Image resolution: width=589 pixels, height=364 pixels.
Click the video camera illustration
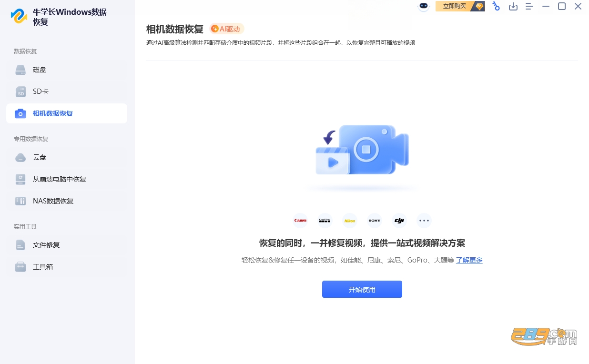tap(362, 150)
